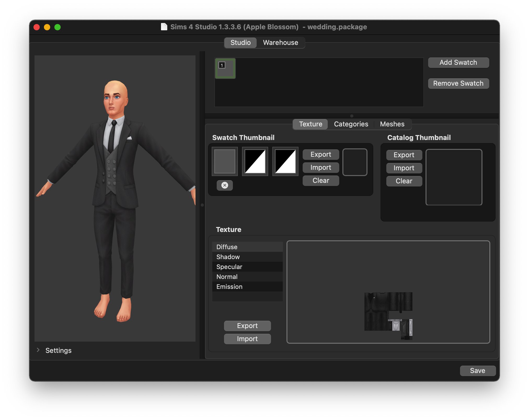Remove the selected swatch
Image resolution: width=529 pixels, height=420 pixels.
[x=458, y=83]
